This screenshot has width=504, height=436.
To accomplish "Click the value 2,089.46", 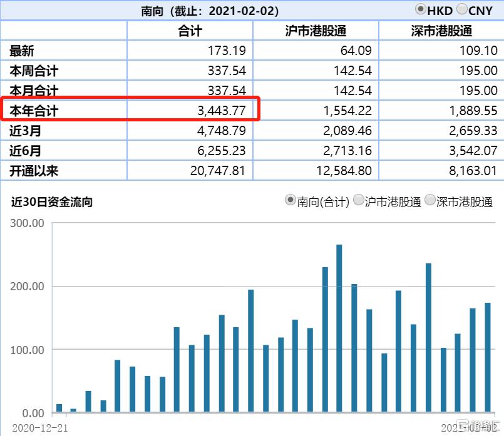I will 347,131.
